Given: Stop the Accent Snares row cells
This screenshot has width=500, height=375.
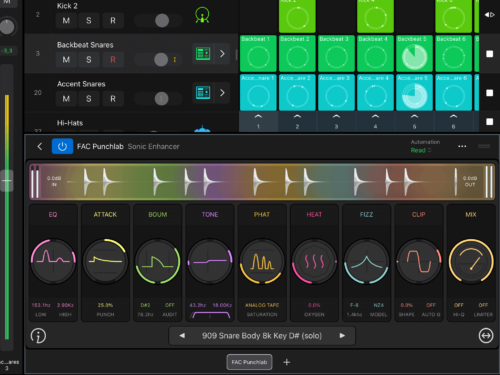Looking at the screenshot, I should click(x=489, y=93).
